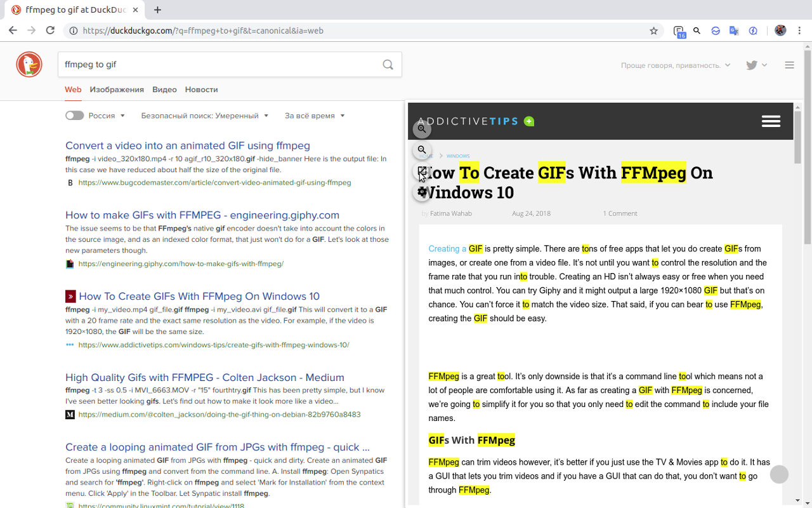Image resolution: width=812 pixels, height=508 pixels.
Task: Click the Twitter bird icon
Action: (x=752, y=65)
